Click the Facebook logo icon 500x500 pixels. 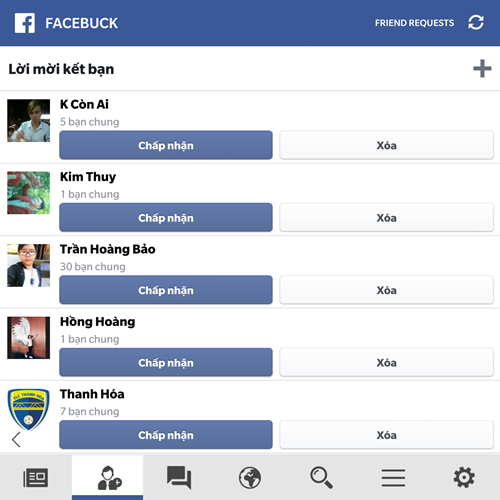[25, 23]
